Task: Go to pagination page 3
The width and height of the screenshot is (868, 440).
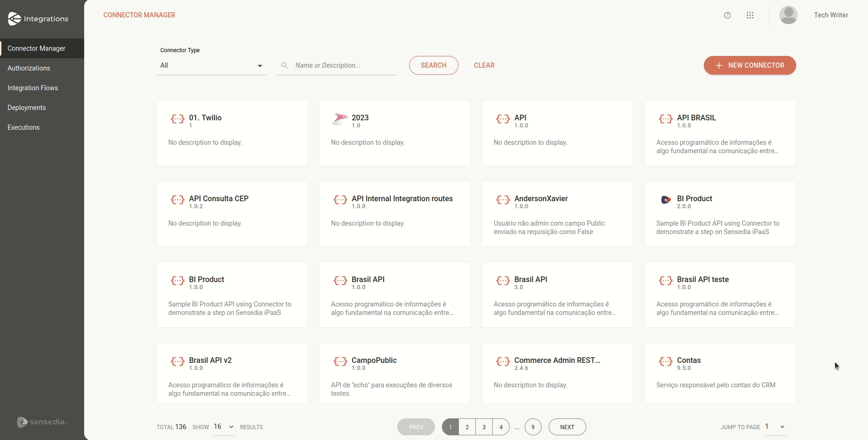Action: [x=484, y=427]
